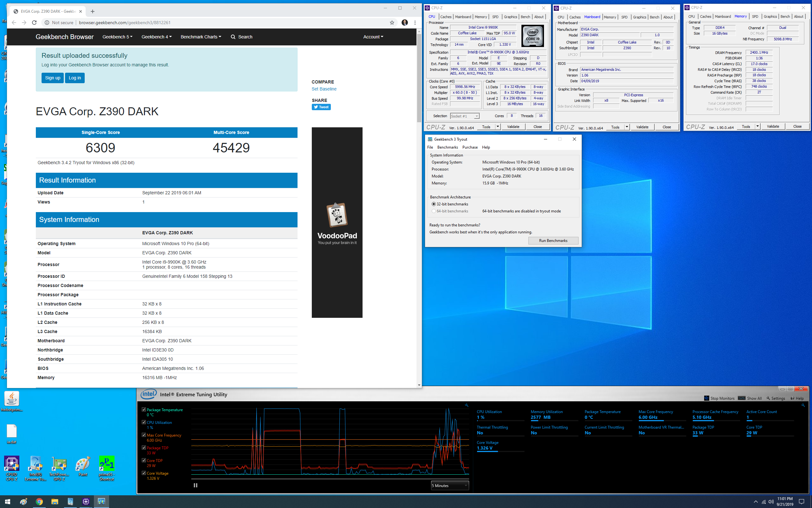Click Run Benchmarks in Geekbench 3
The height and width of the screenshot is (508, 812).
tap(553, 241)
